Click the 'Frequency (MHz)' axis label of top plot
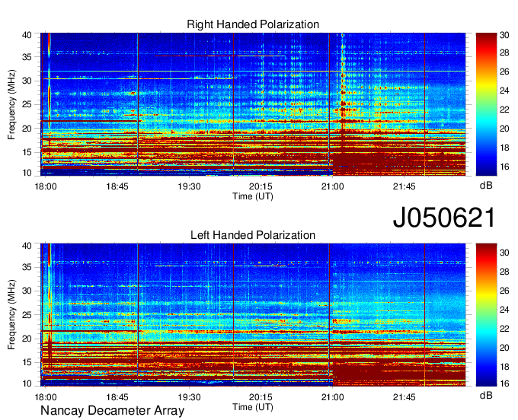The width and height of the screenshot is (518, 420). 11,104
